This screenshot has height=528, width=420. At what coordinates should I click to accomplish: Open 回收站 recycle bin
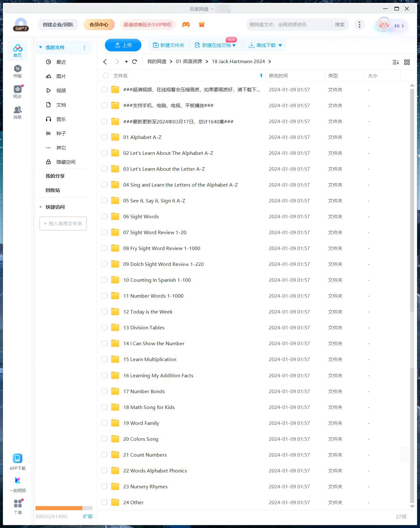[53, 190]
